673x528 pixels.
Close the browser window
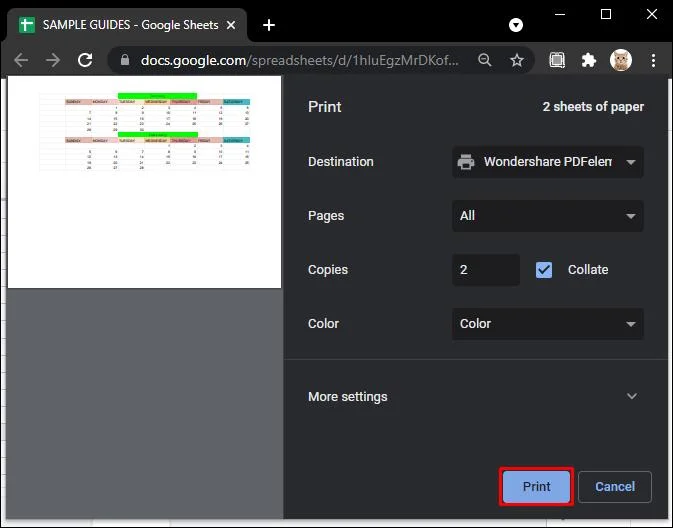coord(652,14)
